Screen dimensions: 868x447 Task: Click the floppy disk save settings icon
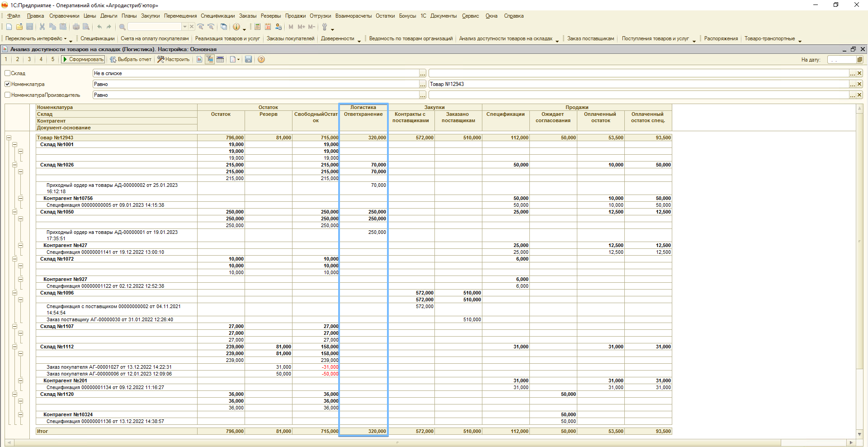[x=248, y=59]
